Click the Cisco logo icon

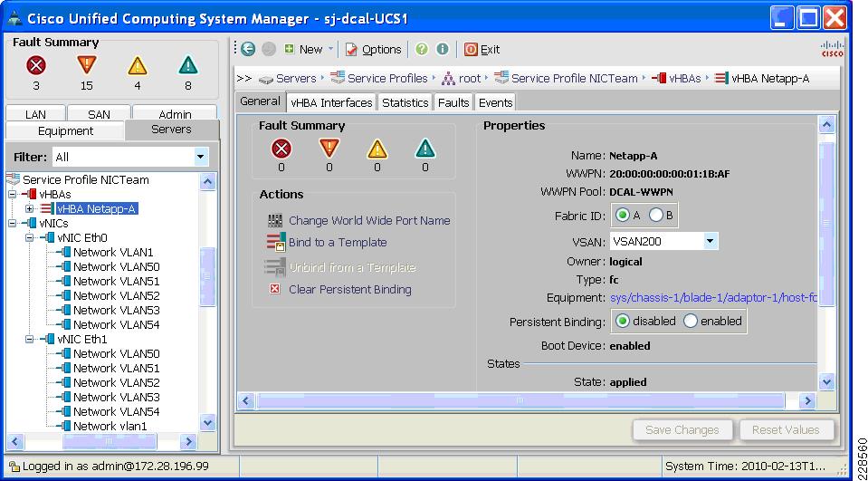tap(832, 49)
